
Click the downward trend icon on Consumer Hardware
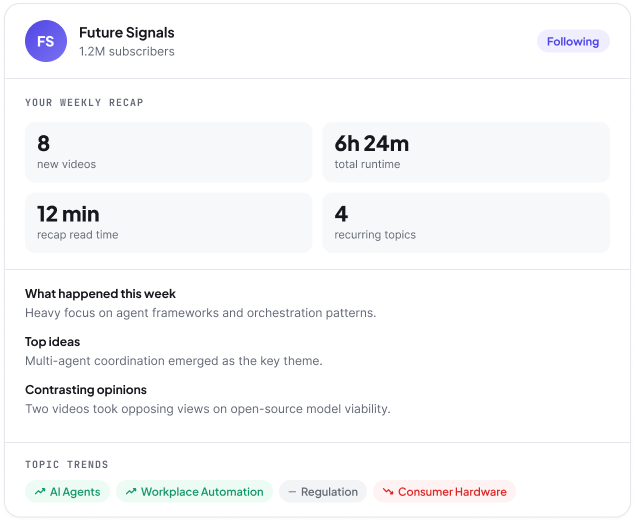tap(388, 491)
